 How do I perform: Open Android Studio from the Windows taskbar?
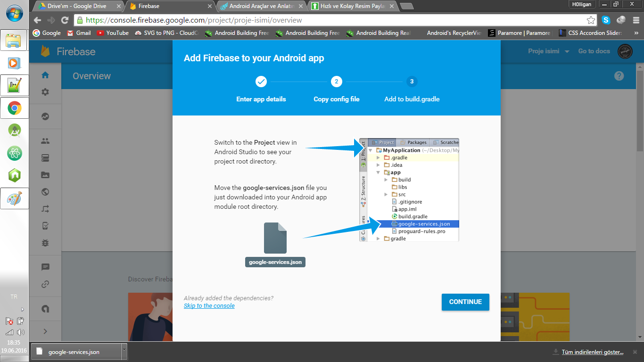coord(15,130)
